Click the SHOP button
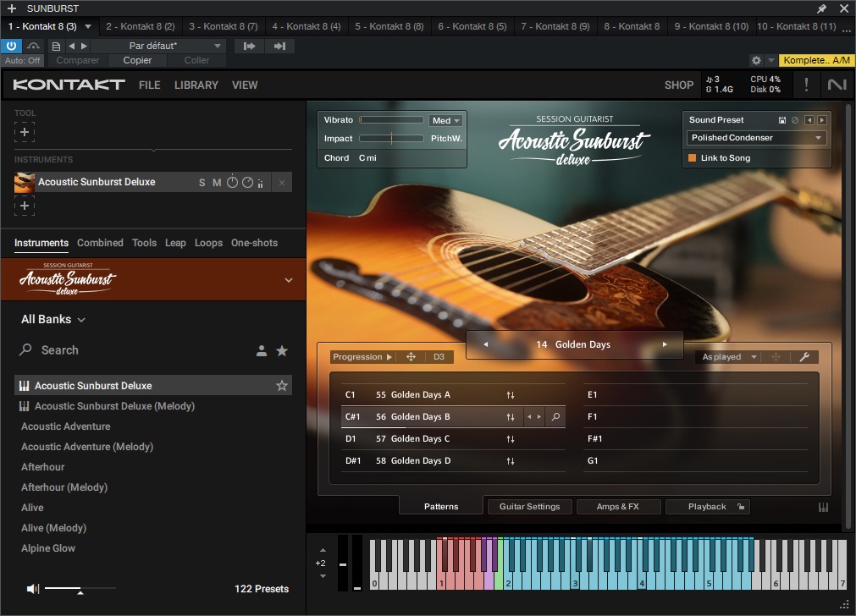 coord(678,85)
